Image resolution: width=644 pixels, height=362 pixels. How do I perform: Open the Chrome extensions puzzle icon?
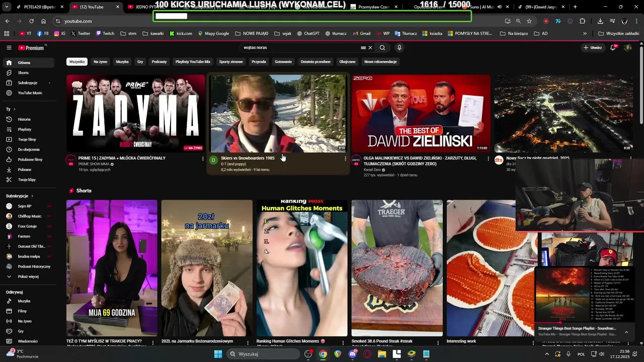point(582,21)
